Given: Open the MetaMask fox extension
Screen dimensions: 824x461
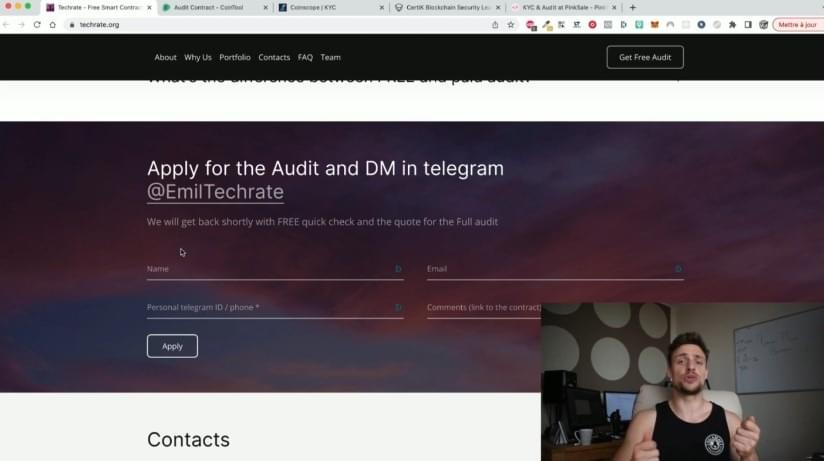Looking at the screenshot, I should [x=655, y=24].
